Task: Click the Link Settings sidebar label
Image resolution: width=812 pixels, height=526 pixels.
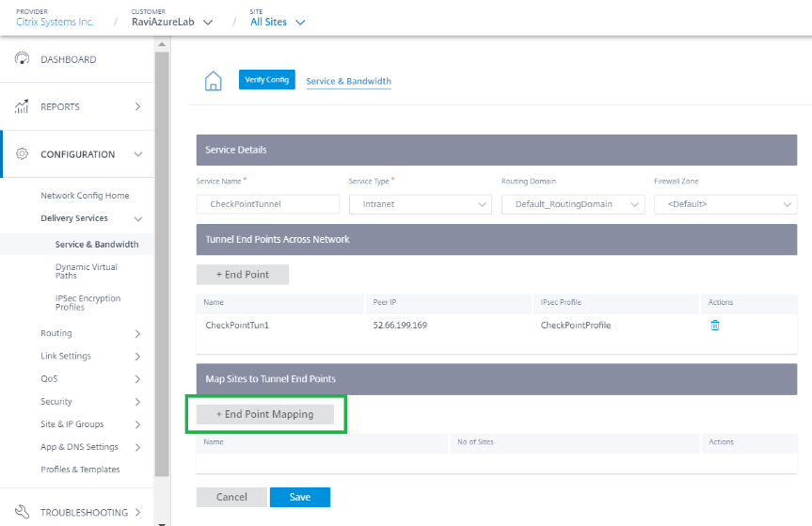Action: 65,356
